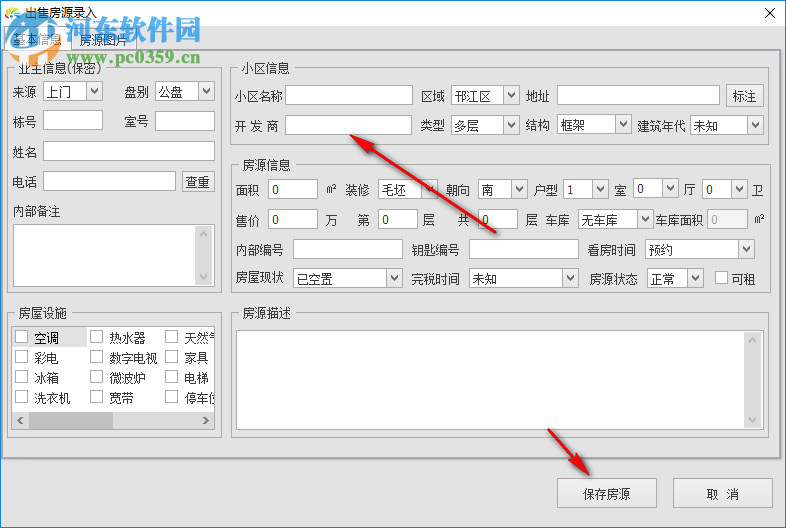786x528 pixels.
Task: Check the 空调 facility checkbox
Action: coord(22,336)
